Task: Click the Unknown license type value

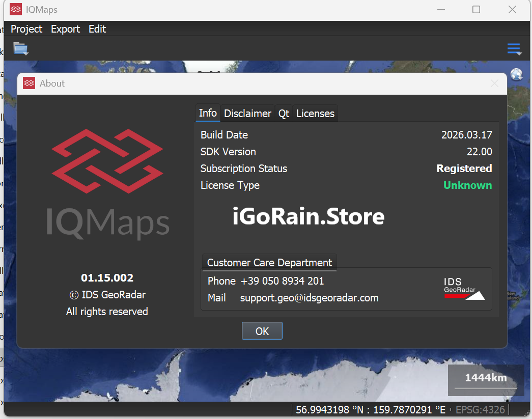Action: tap(467, 185)
